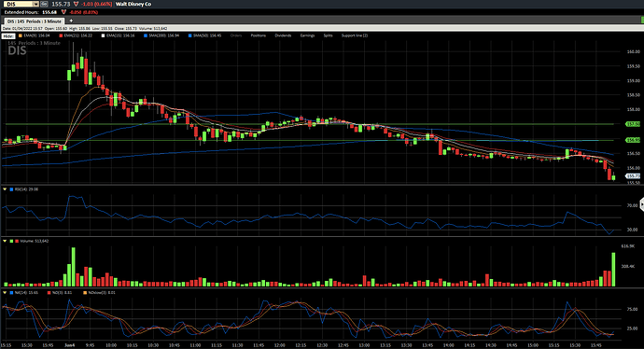Toggle the Positions overlay
Screen dimensions: 644x349
(259, 35)
